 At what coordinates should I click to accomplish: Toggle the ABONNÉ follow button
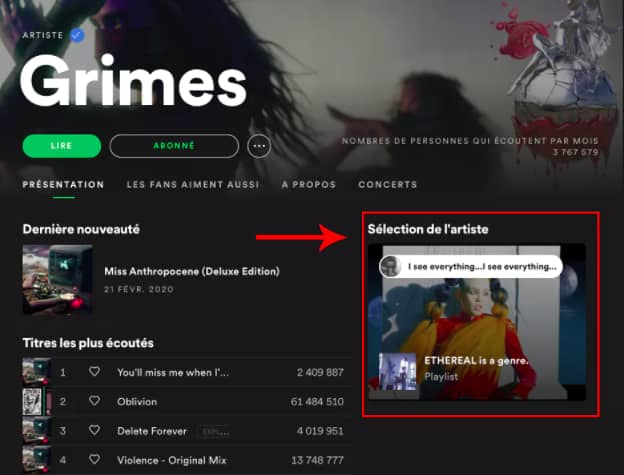point(174,146)
